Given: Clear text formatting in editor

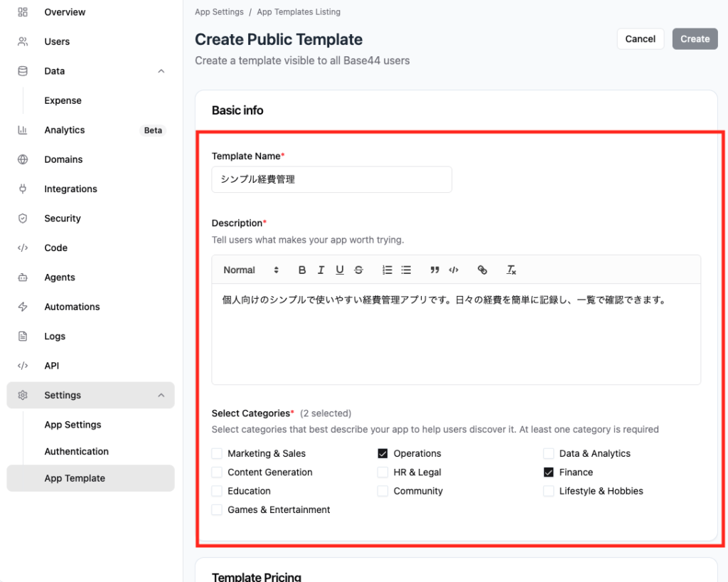Looking at the screenshot, I should click(511, 270).
